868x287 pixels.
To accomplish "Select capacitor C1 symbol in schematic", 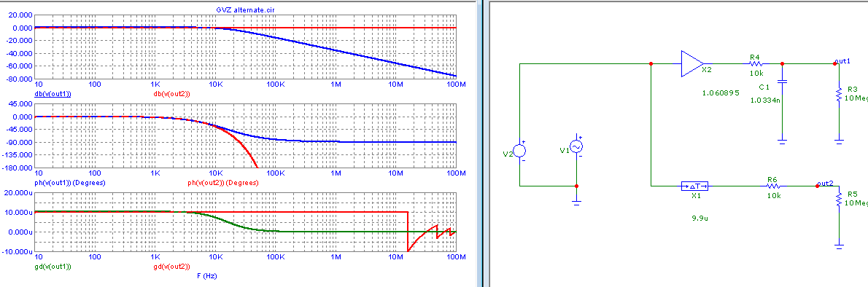I will (782, 82).
